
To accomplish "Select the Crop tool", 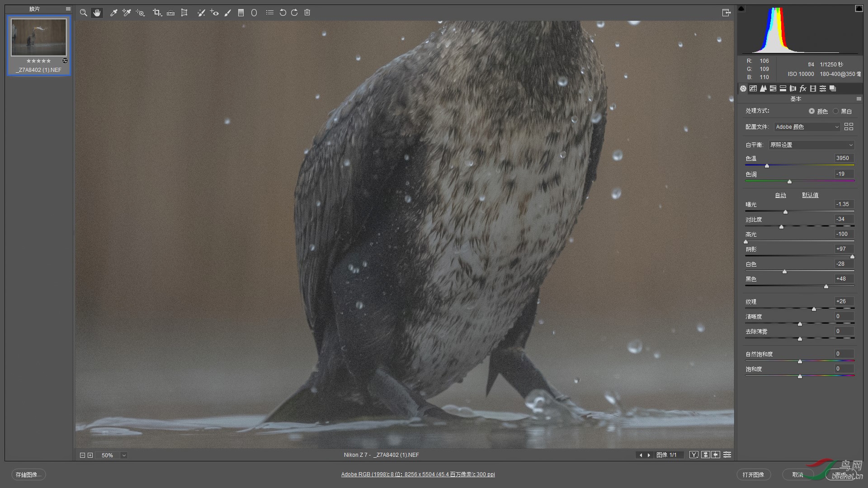I will point(157,13).
